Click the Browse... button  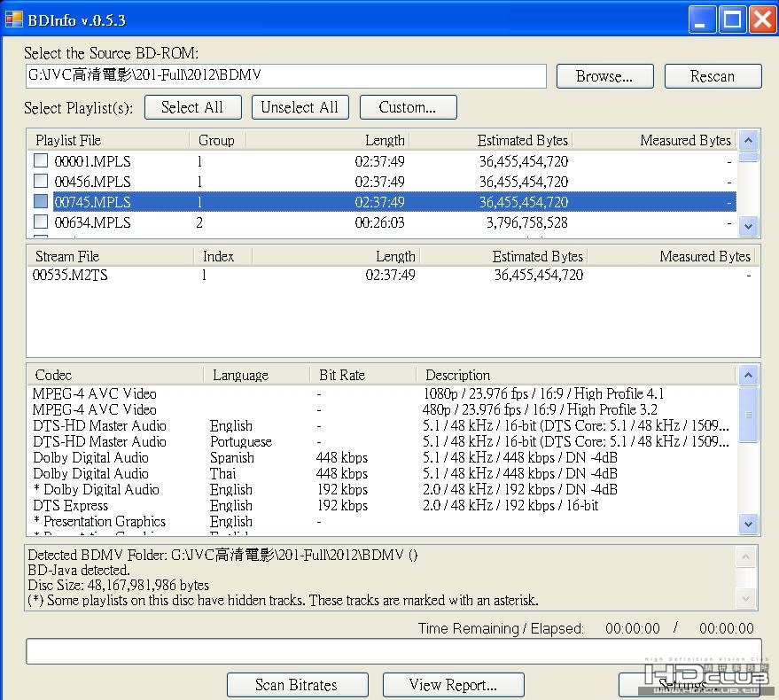(x=604, y=76)
